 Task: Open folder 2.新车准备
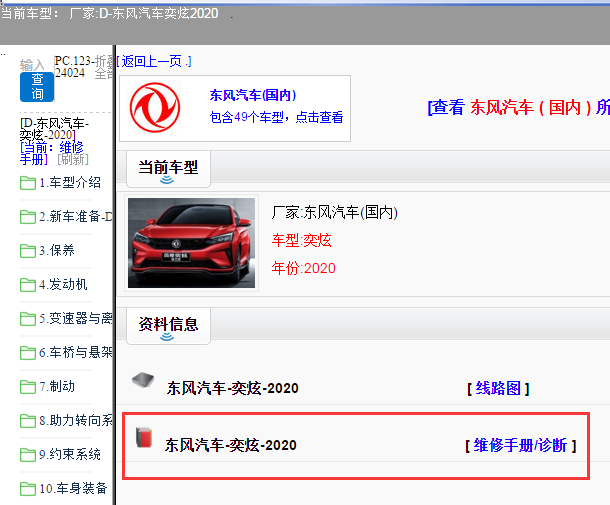[75, 216]
